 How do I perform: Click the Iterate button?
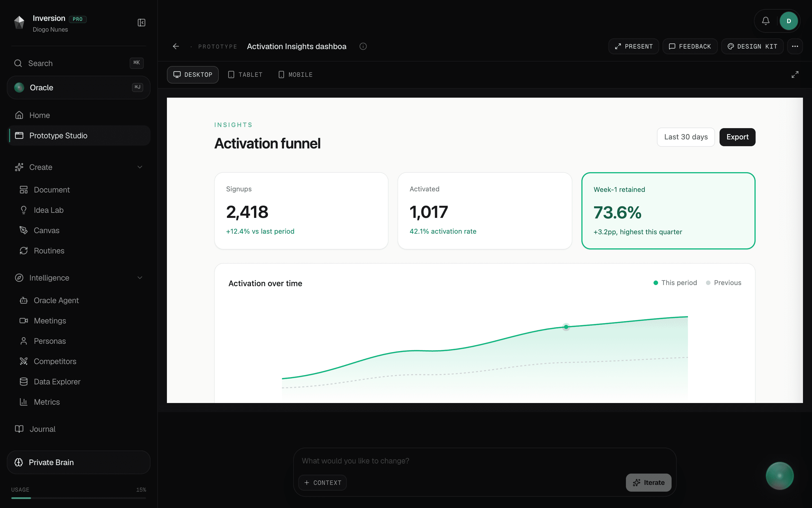[648, 483]
